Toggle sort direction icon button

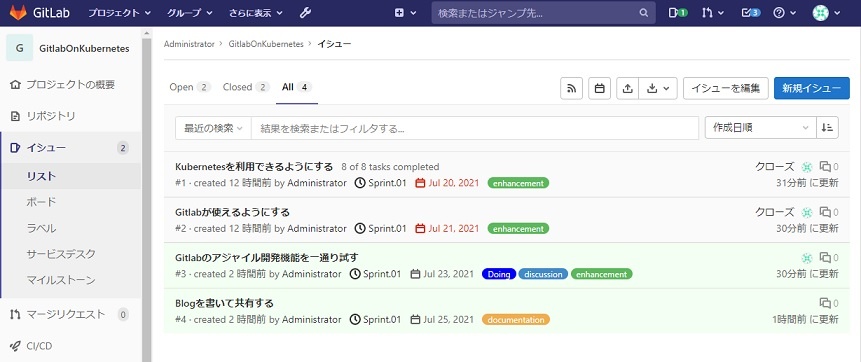(x=828, y=127)
